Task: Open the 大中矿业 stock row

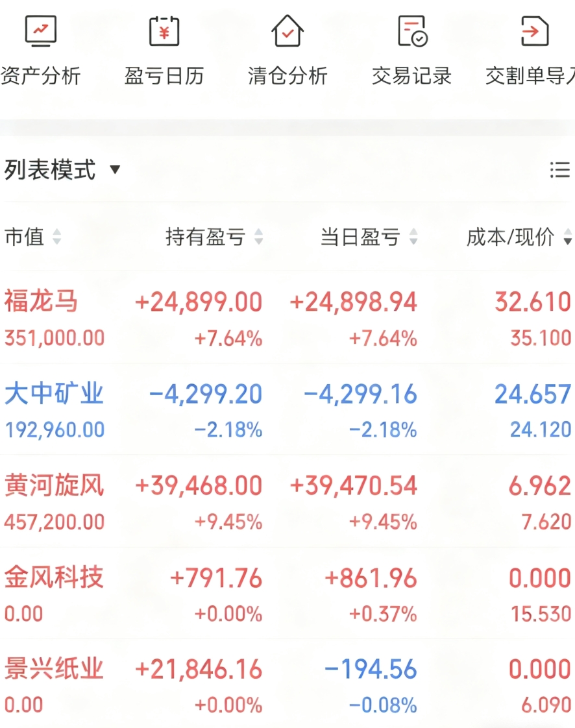Action: point(54,394)
